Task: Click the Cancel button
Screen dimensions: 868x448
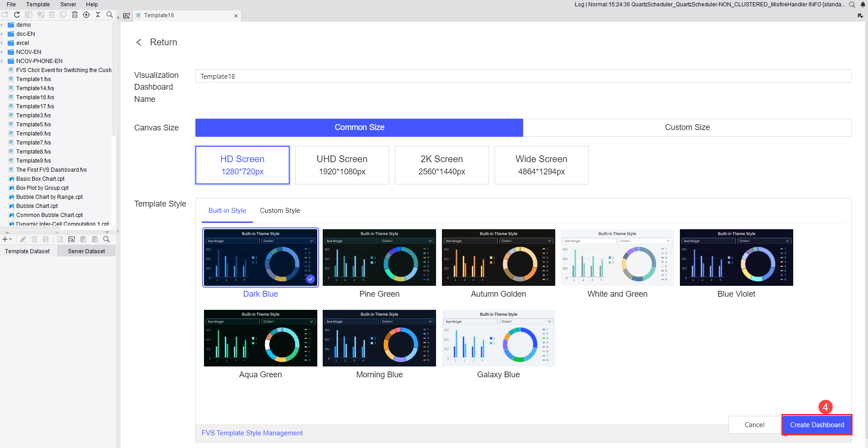Action: 754,425
